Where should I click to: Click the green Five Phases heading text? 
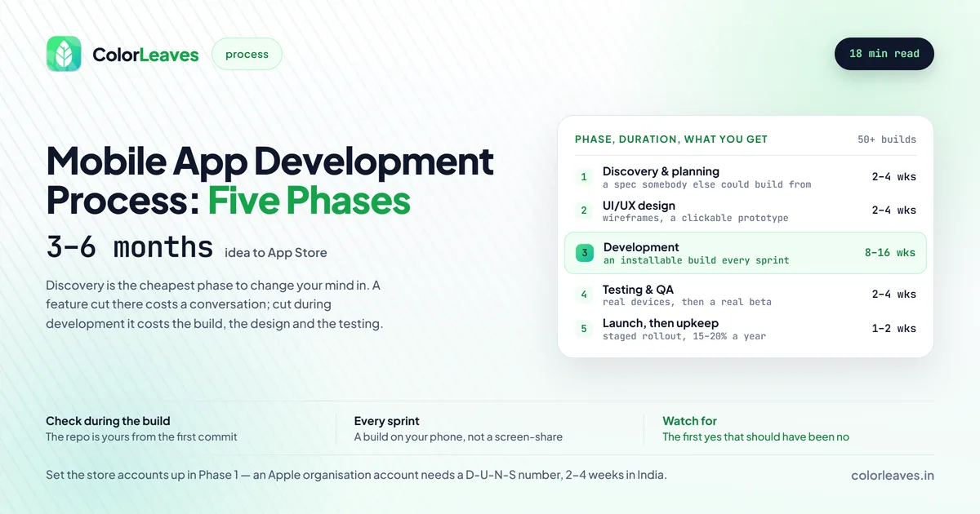point(309,201)
